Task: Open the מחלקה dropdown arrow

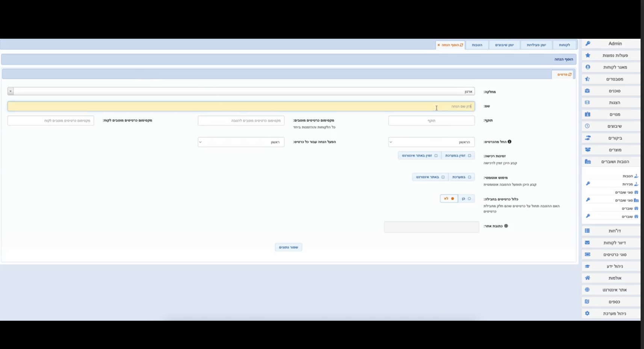Action: point(11,91)
